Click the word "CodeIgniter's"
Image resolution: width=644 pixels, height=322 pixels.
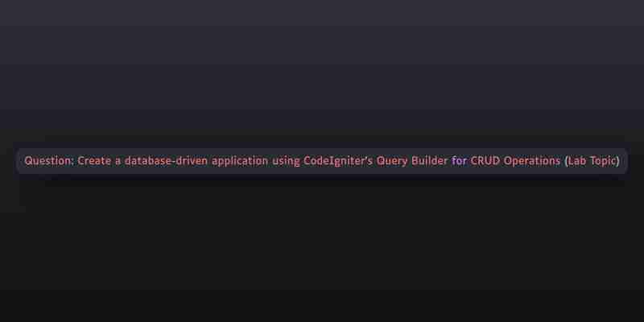click(338, 161)
